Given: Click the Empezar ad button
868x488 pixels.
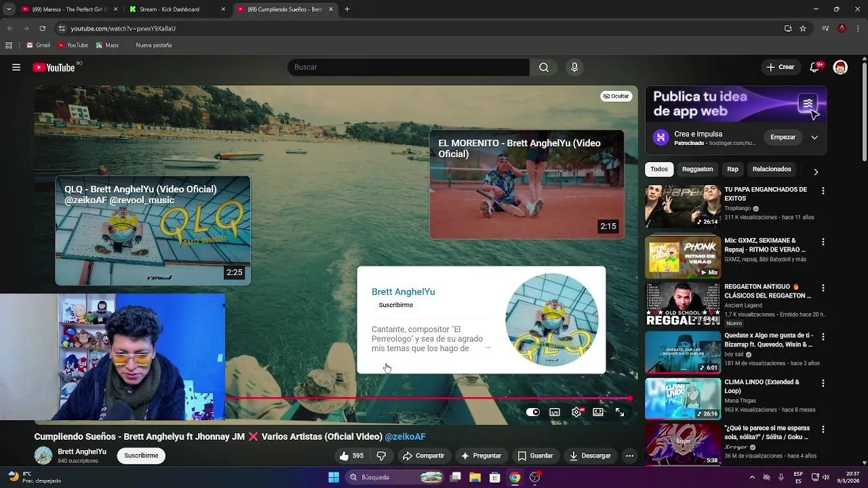Looking at the screenshot, I should coord(783,138).
